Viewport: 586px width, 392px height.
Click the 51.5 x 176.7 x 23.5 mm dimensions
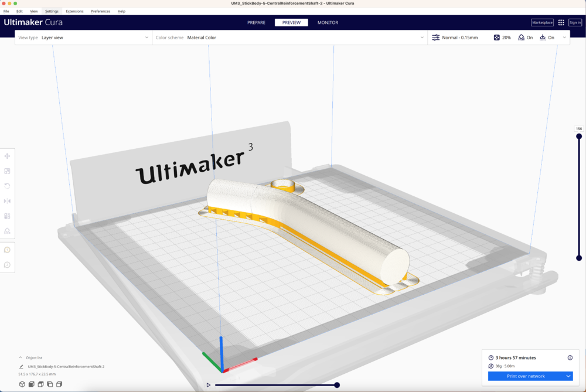[x=37, y=374]
